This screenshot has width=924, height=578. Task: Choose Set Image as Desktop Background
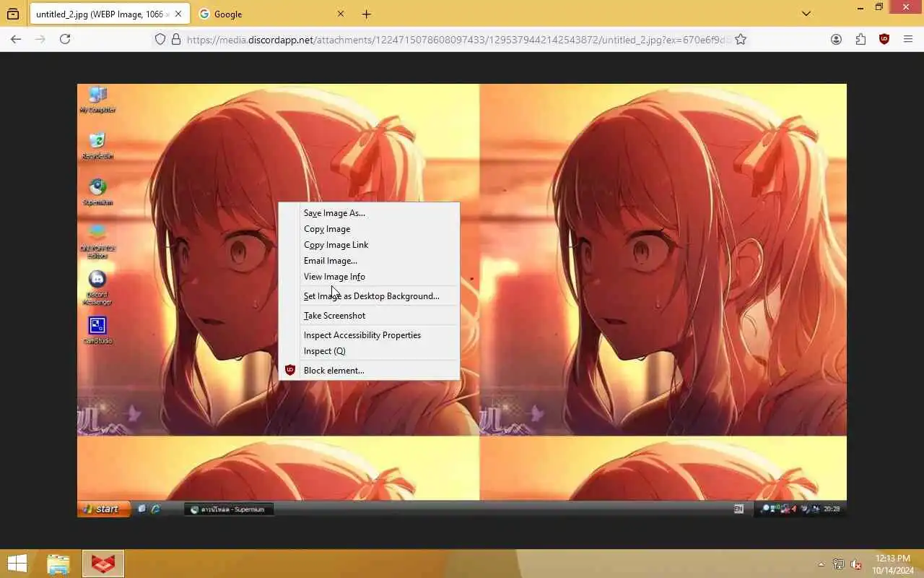pyautogui.click(x=369, y=296)
